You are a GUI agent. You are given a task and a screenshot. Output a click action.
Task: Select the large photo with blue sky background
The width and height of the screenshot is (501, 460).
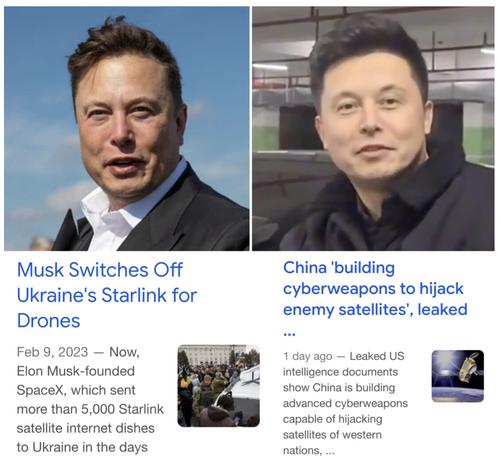point(127,129)
